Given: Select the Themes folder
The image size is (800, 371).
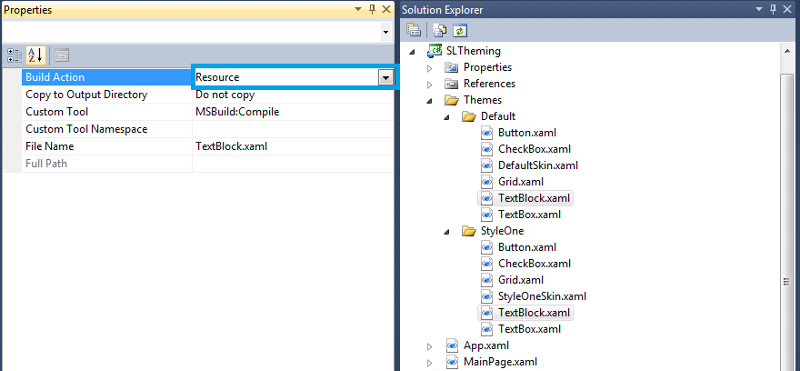Looking at the screenshot, I should tap(482, 100).
